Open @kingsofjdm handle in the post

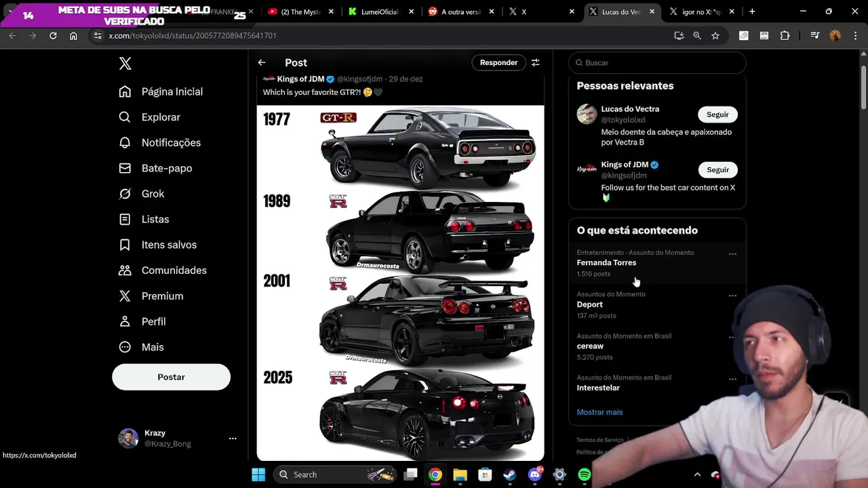pos(359,79)
